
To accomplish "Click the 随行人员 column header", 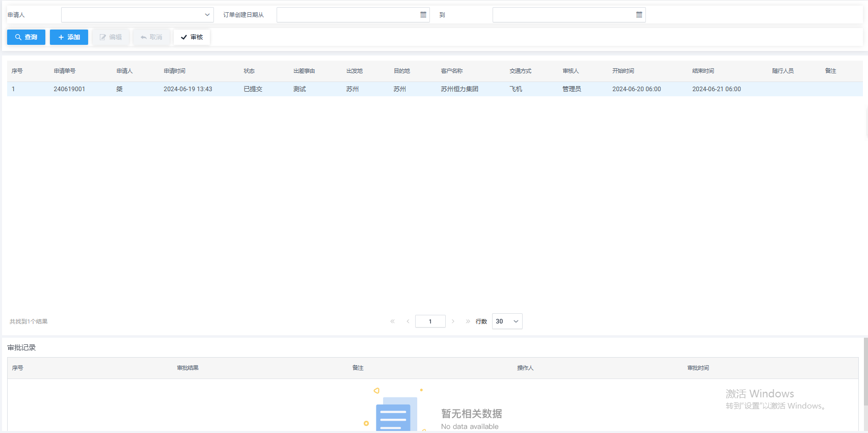I will click(783, 71).
